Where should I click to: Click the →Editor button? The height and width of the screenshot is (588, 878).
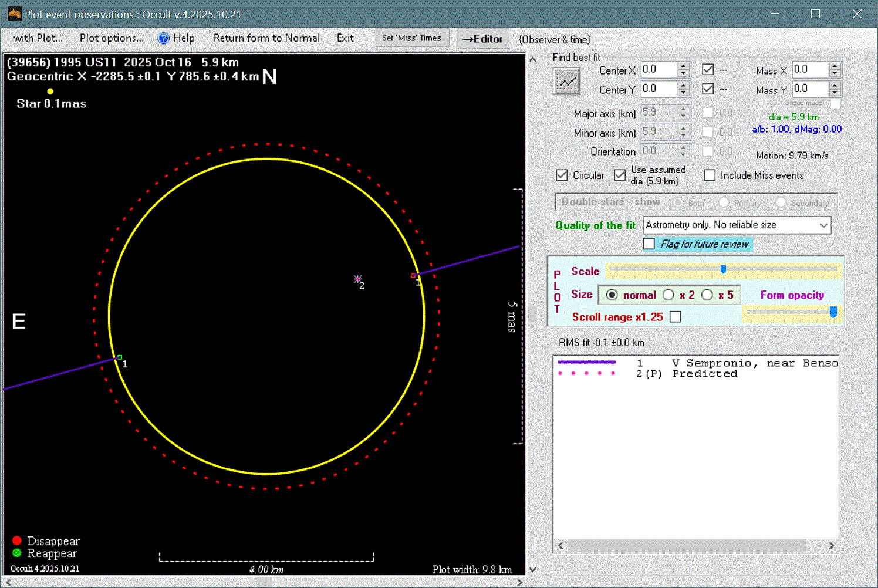click(482, 39)
